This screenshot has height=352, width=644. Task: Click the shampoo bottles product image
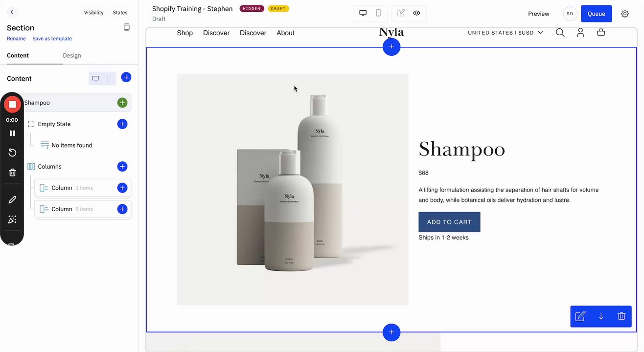click(293, 190)
